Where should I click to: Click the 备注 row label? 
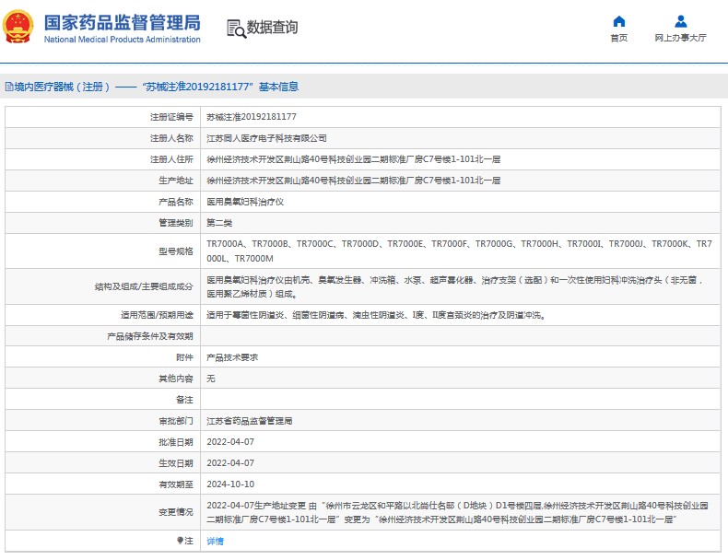pyautogui.click(x=184, y=400)
